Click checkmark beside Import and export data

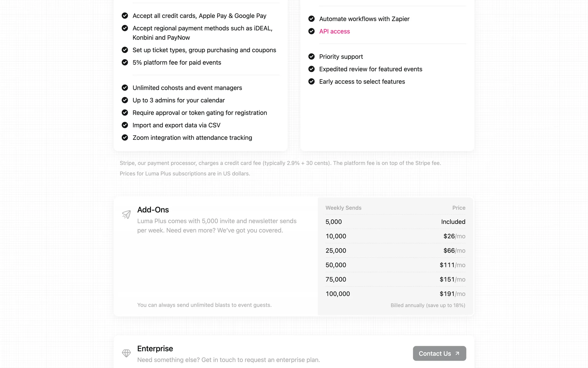pyautogui.click(x=125, y=125)
